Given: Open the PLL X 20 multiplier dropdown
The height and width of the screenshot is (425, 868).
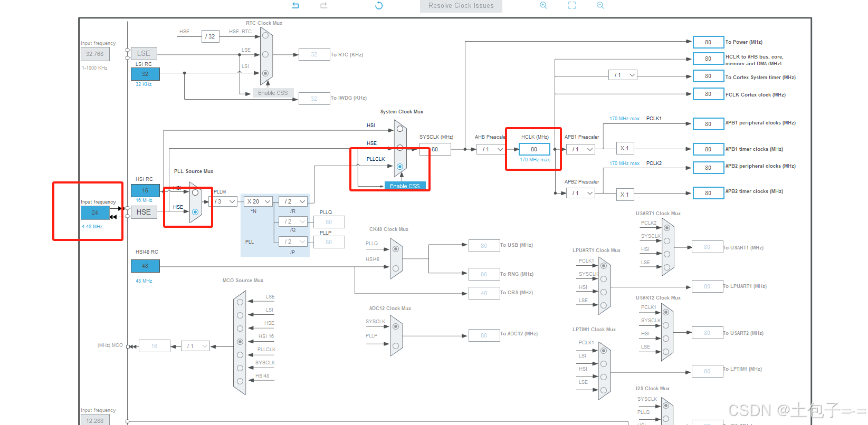Looking at the screenshot, I should coord(258,201).
